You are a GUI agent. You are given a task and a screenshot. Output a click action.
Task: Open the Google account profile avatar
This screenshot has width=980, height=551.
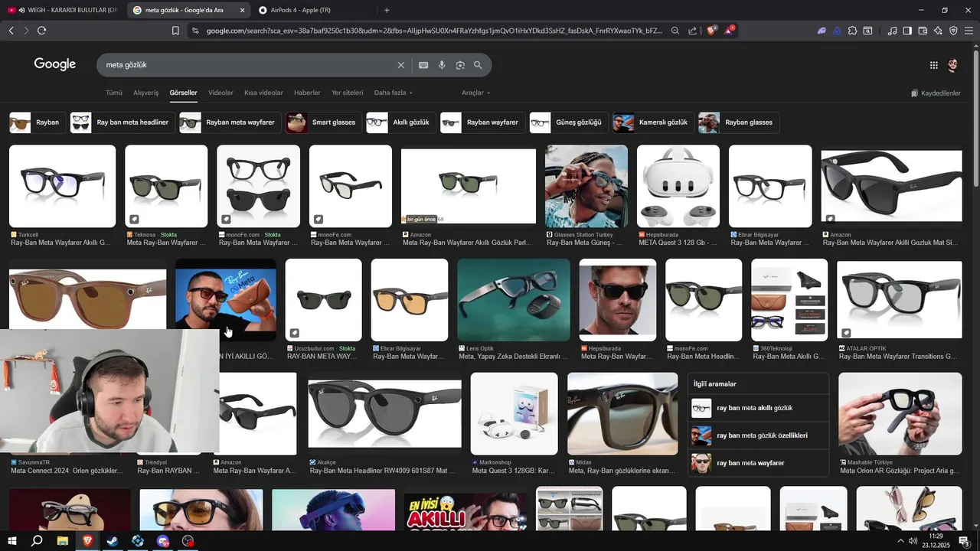(952, 65)
